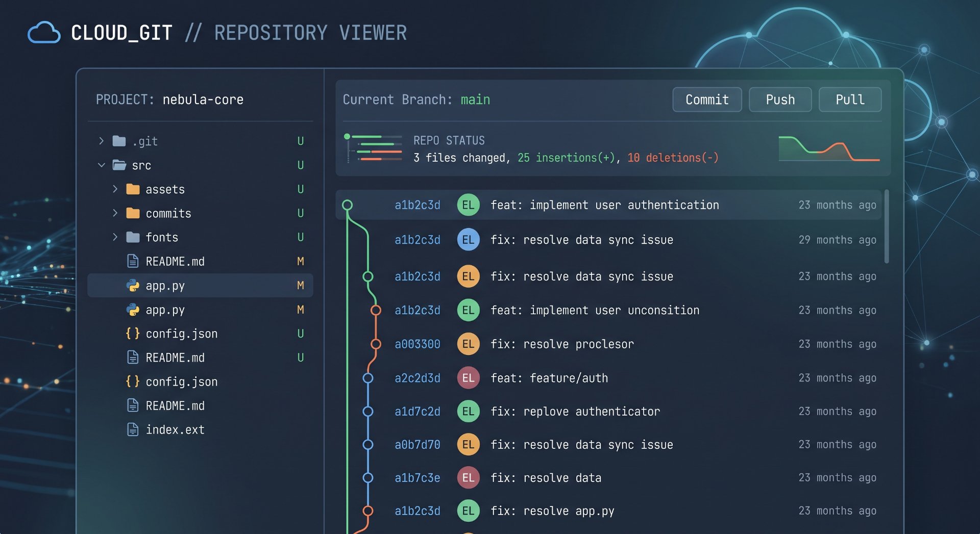The image size is (980, 534).
Task: Click the green EL avatar on user authentication commit
Action: point(468,205)
